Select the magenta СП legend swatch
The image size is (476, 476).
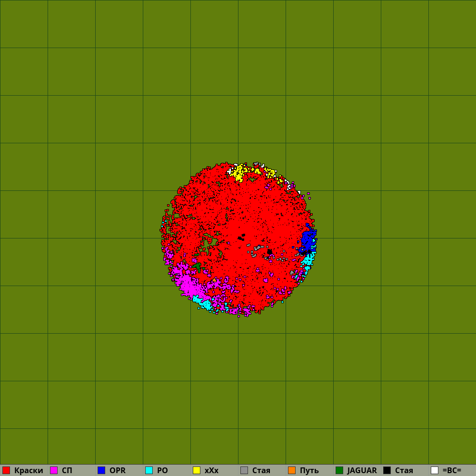[x=54, y=470]
